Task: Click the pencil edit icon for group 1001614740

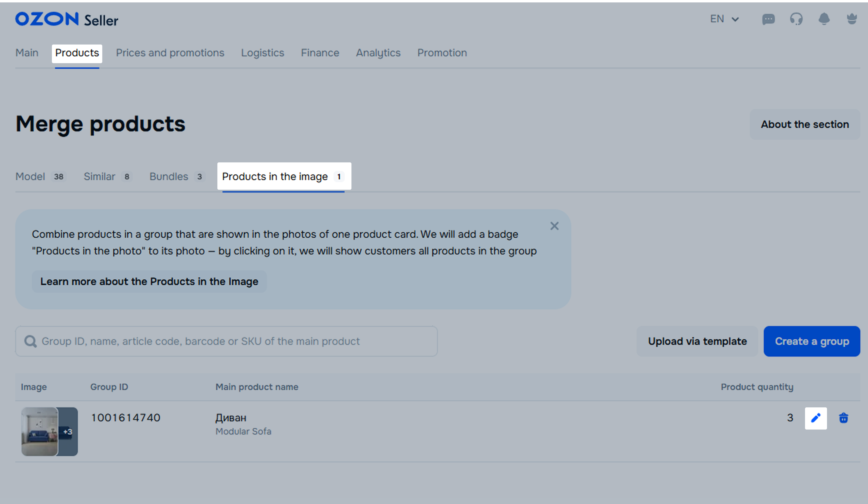Action: [816, 418]
